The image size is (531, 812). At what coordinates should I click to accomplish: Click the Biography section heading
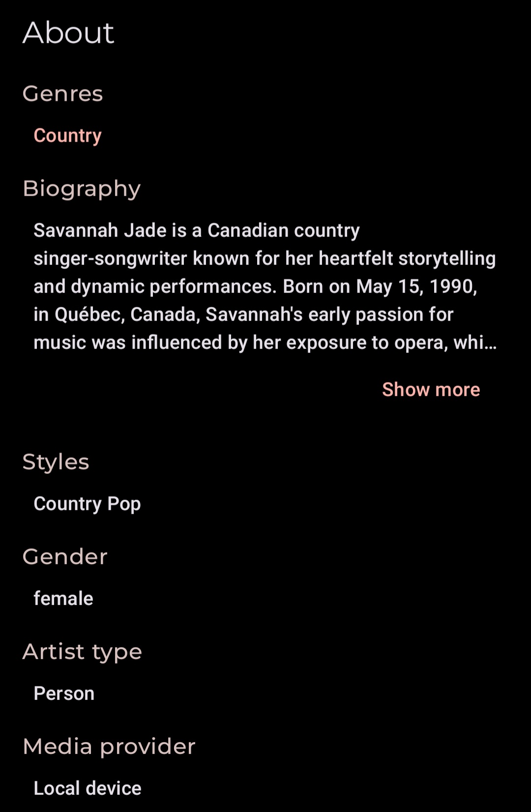pyautogui.click(x=82, y=189)
